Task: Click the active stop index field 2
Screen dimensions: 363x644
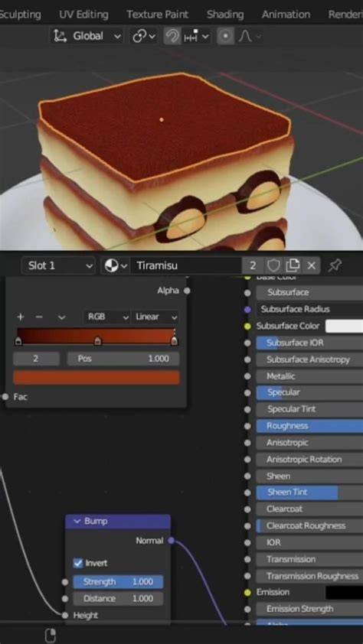Action: 36,359
